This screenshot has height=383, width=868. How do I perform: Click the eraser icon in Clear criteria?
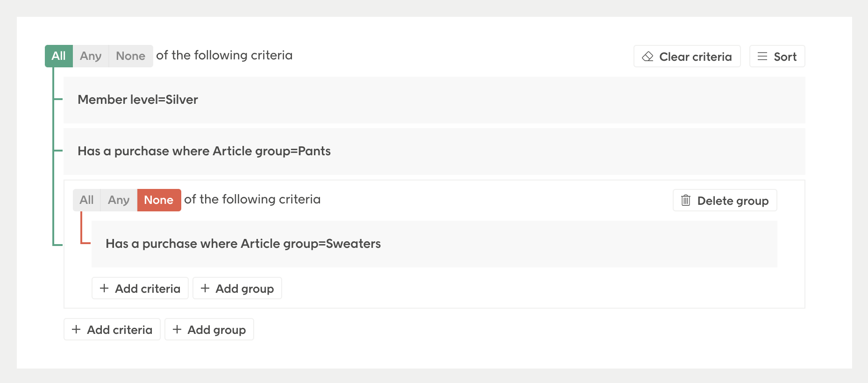(x=647, y=57)
